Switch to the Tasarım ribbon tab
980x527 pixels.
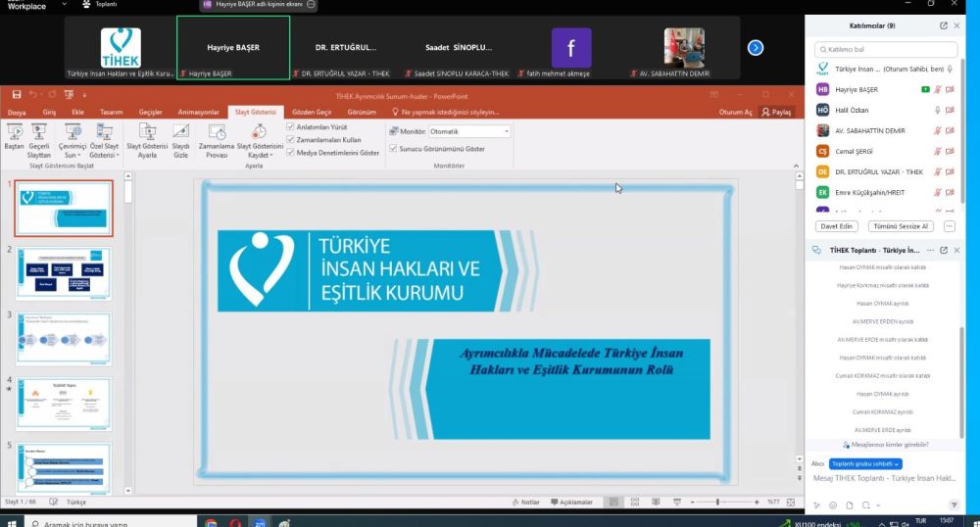pos(112,113)
